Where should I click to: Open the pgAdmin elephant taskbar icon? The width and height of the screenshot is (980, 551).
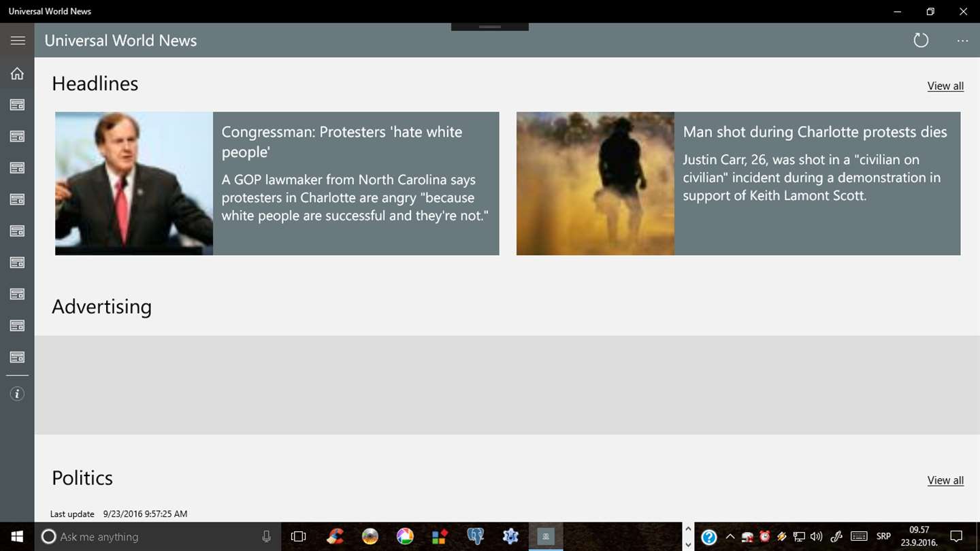[475, 537]
